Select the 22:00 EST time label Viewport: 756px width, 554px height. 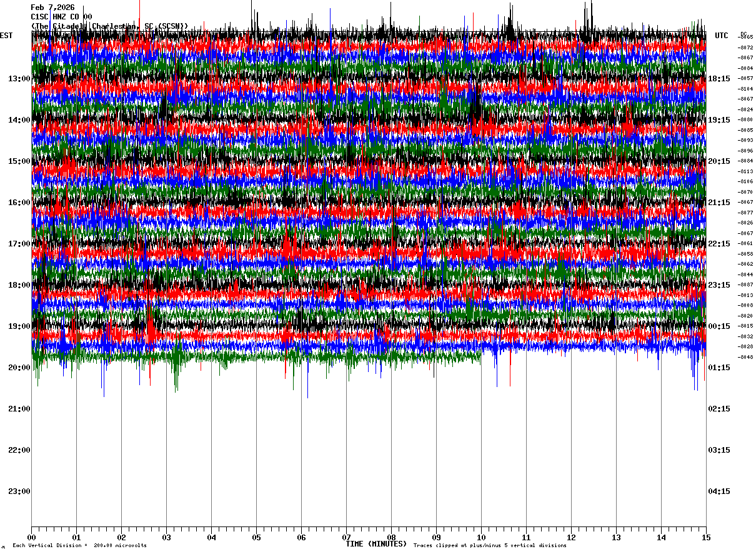(19, 450)
